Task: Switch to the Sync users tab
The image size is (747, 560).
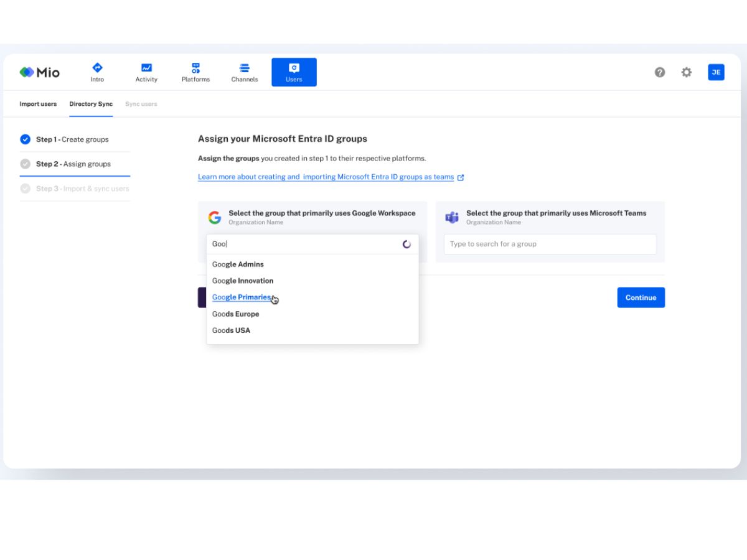Action: coord(141,104)
